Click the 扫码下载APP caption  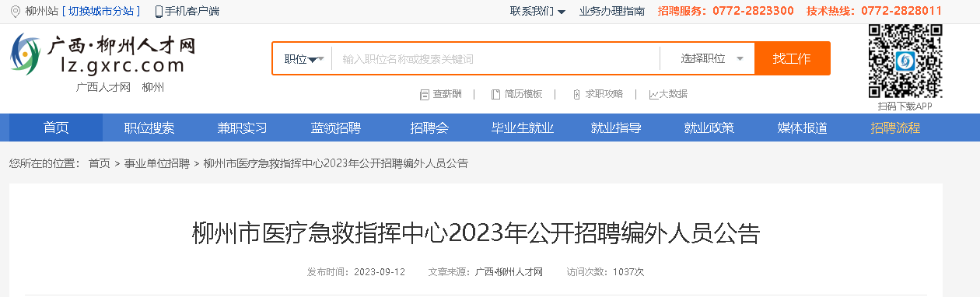pyautogui.click(x=905, y=107)
